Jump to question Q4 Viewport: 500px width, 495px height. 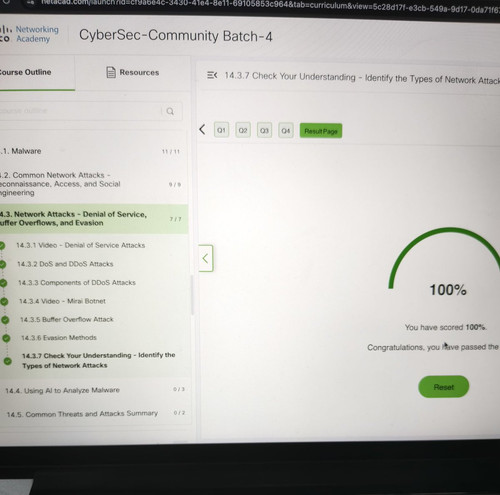click(286, 131)
